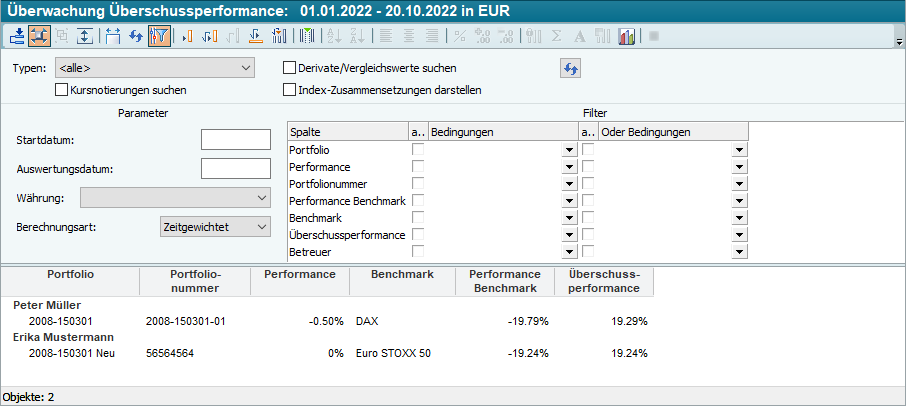906x406 pixels.
Task: Tick Index-Zusammensetzungen darstellen checkbox
Action: click(291, 89)
